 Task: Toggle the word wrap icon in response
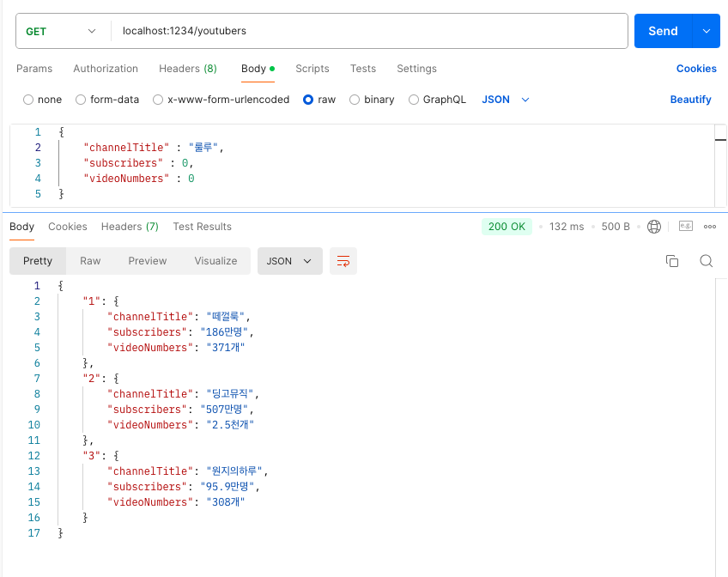[x=343, y=261]
